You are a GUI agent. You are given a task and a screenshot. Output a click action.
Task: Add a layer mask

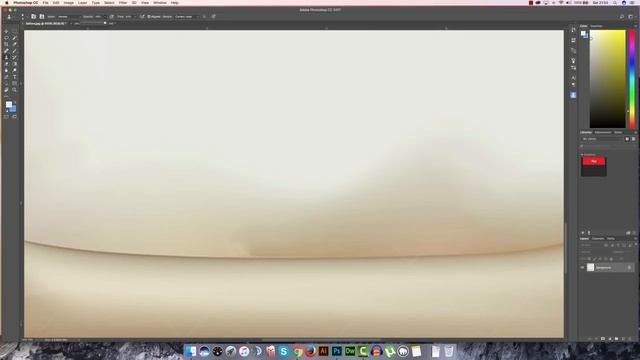pyautogui.click(x=603, y=339)
